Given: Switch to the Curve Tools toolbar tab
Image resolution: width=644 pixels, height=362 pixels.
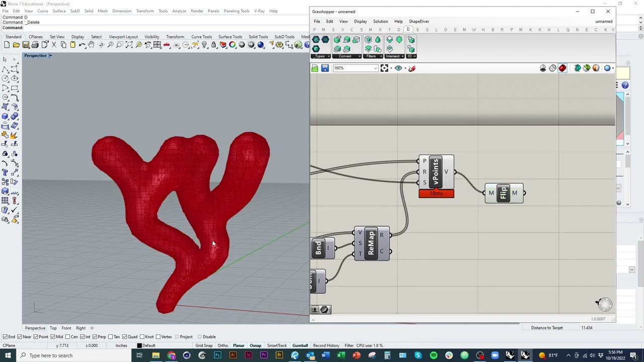Looking at the screenshot, I should tap(201, 37).
